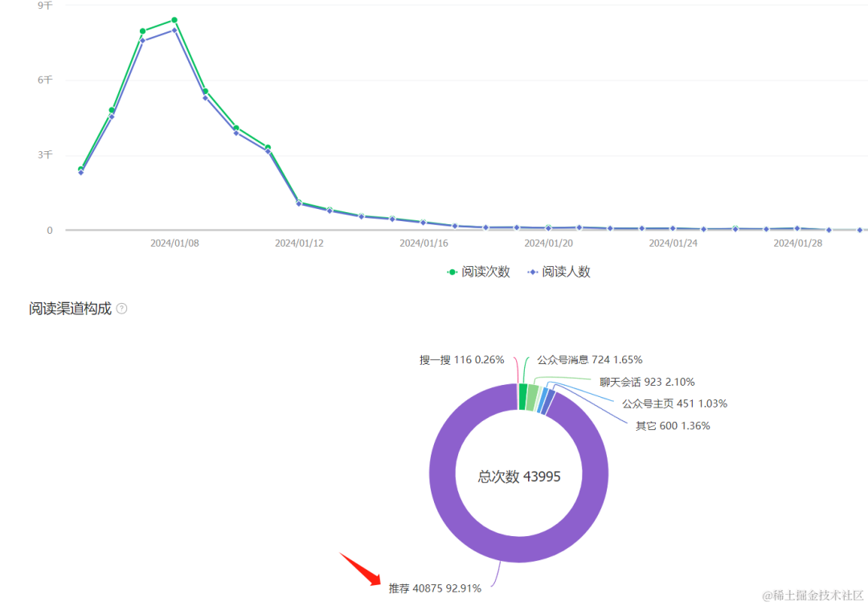Select the green 阅读次数 peak data point
This screenshot has height=606, width=868.
click(174, 20)
